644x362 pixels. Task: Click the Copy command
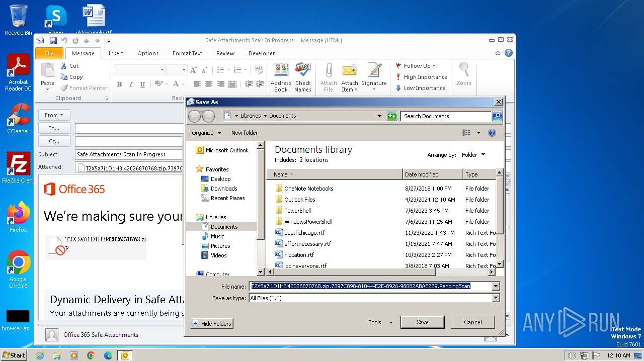click(x=71, y=77)
